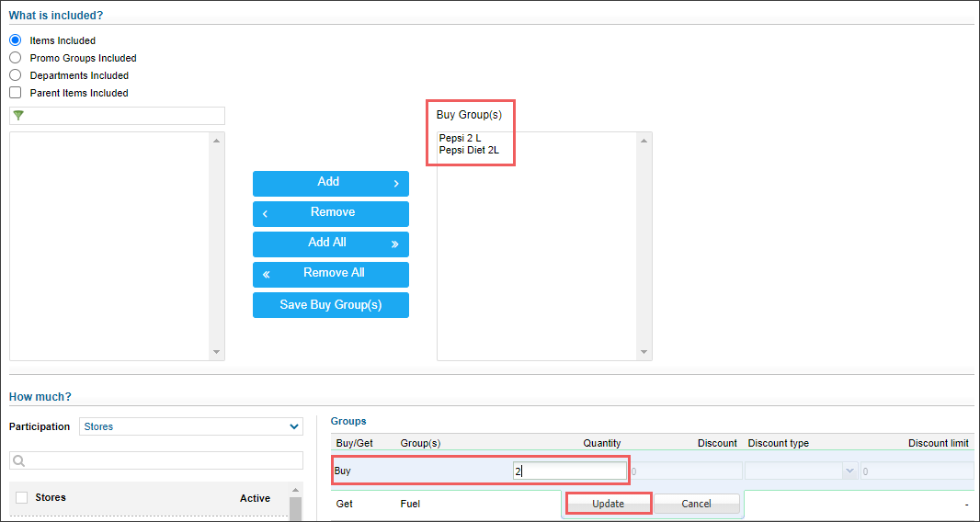Select the Items Included radio button
This screenshot has width=980, height=522.
click(16, 40)
